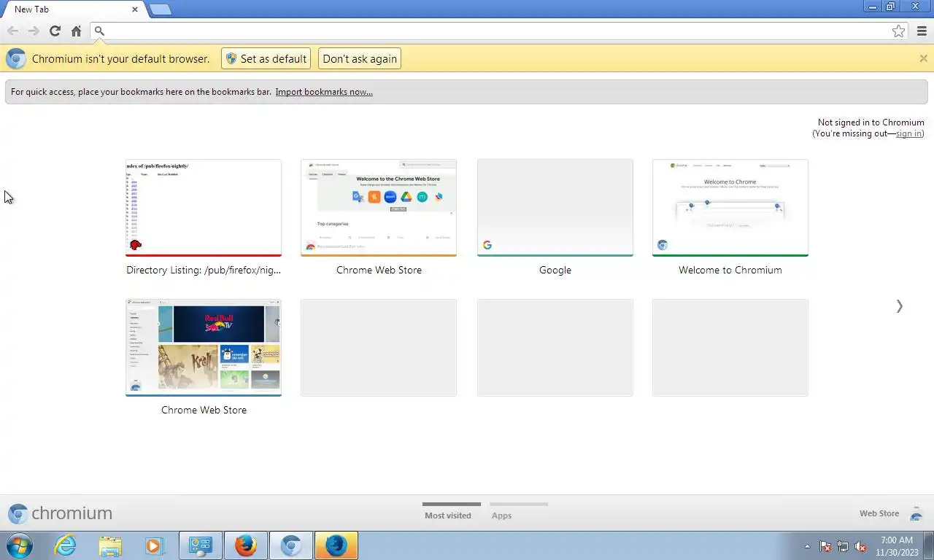Open Windows Media Player from the taskbar
Screen dimensions: 934x560
(x=154, y=545)
